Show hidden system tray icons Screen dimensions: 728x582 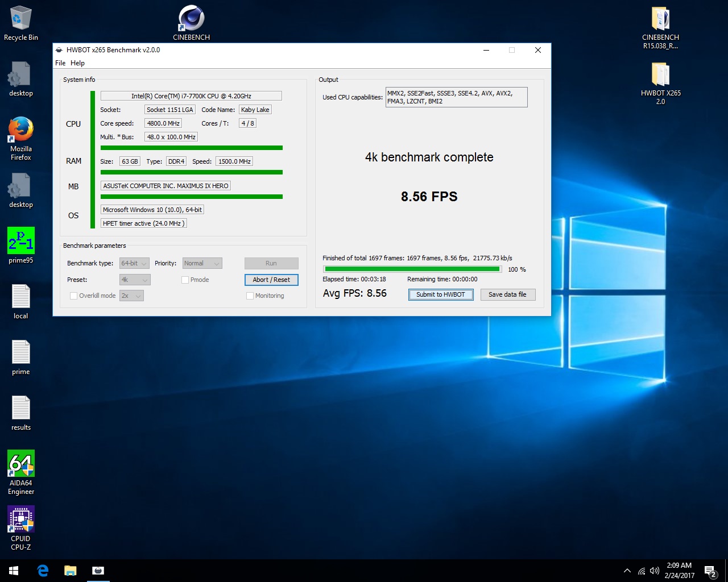pyautogui.click(x=627, y=571)
